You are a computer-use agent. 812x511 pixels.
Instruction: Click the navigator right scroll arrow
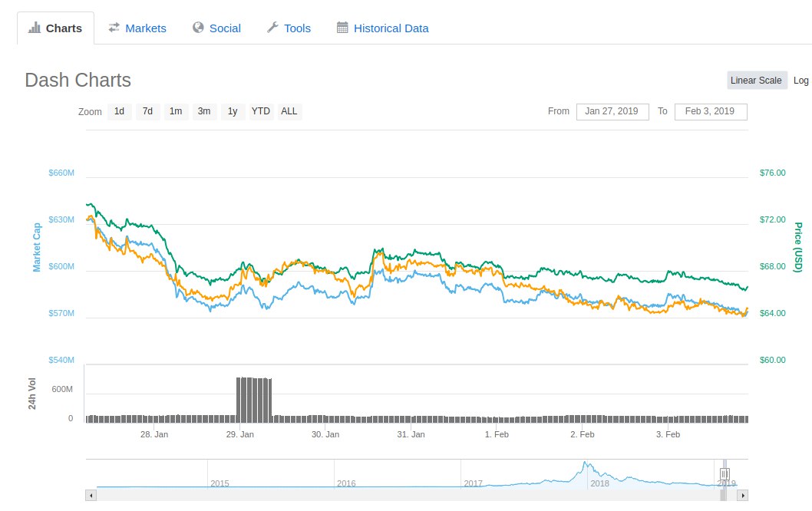pyautogui.click(x=743, y=496)
